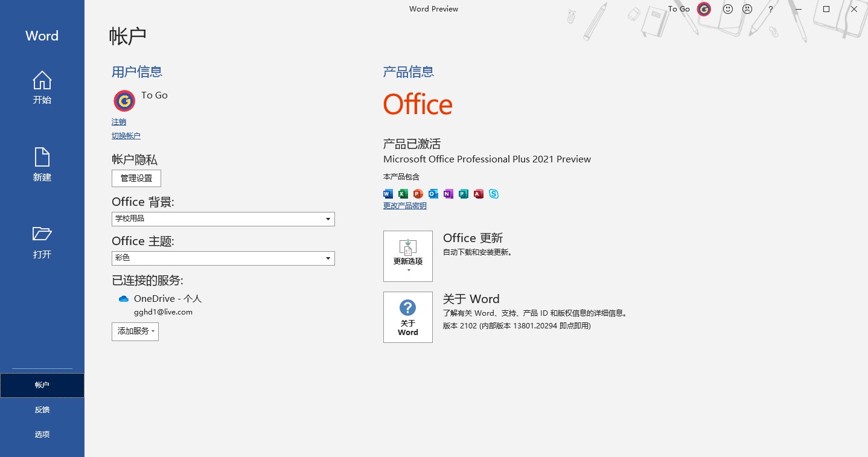Select the 反馈 item in sidebar
This screenshot has width=868, height=457.
[42, 410]
